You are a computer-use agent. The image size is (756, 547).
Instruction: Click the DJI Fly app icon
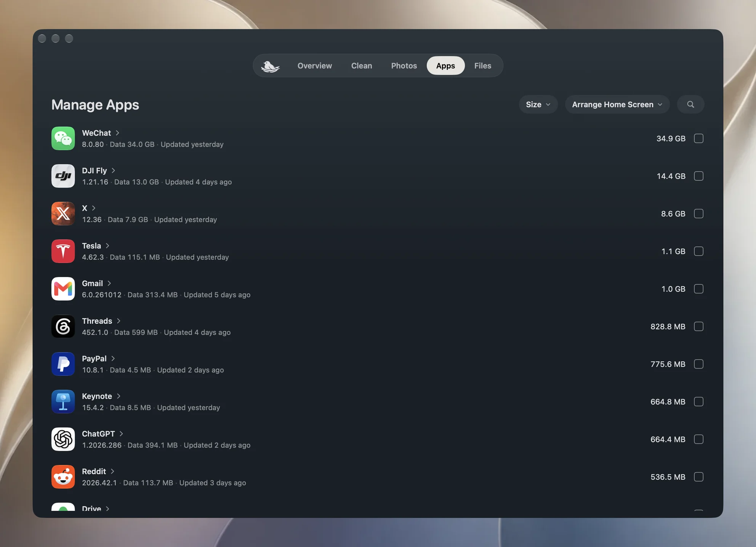pyautogui.click(x=63, y=176)
